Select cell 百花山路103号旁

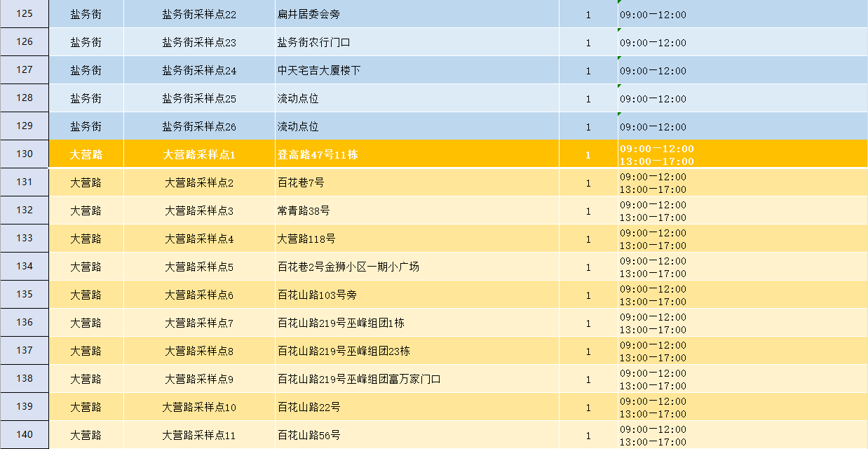click(416, 295)
